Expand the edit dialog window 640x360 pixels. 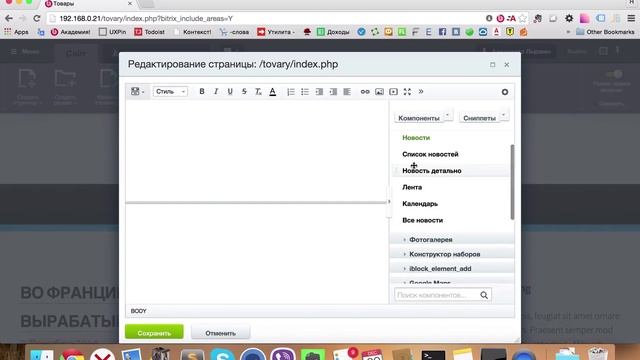[x=493, y=64]
